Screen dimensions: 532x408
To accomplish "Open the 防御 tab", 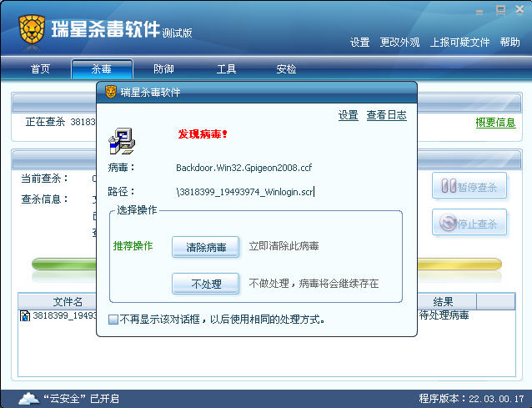I will point(163,69).
